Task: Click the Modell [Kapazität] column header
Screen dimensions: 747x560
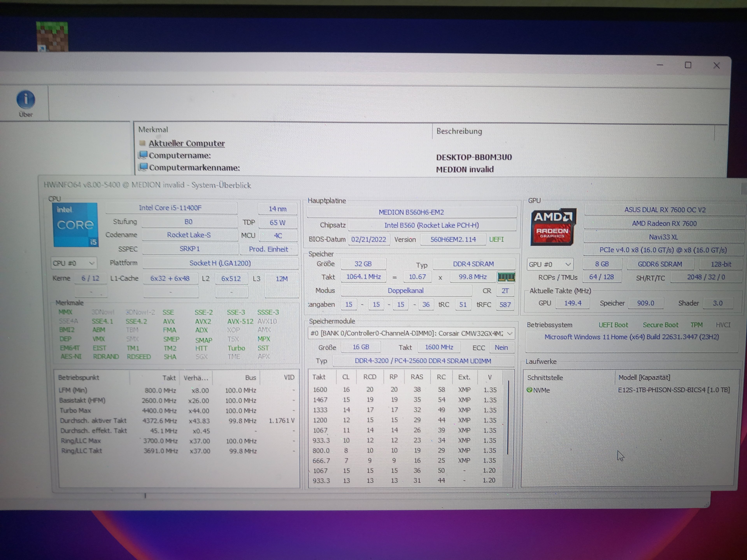Action: pos(644,377)
